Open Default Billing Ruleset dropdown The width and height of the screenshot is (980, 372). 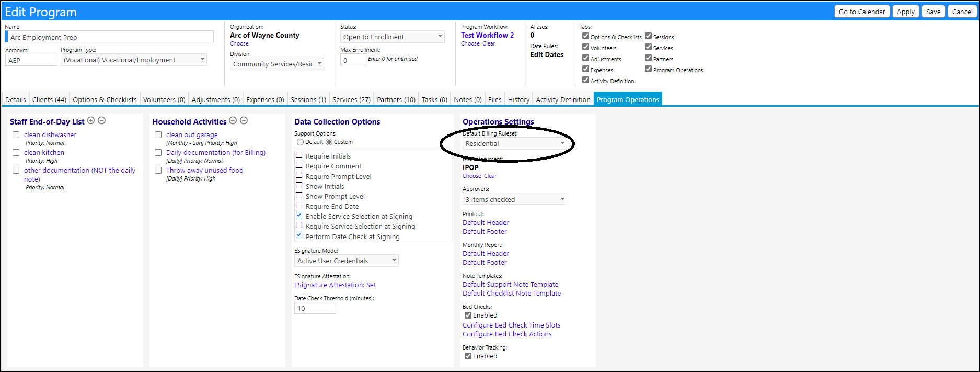[515, 143]
